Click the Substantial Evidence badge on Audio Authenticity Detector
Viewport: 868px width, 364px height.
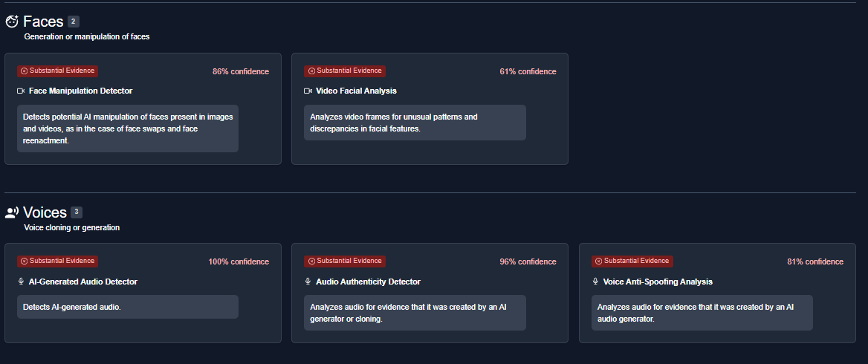pos(345,261)
